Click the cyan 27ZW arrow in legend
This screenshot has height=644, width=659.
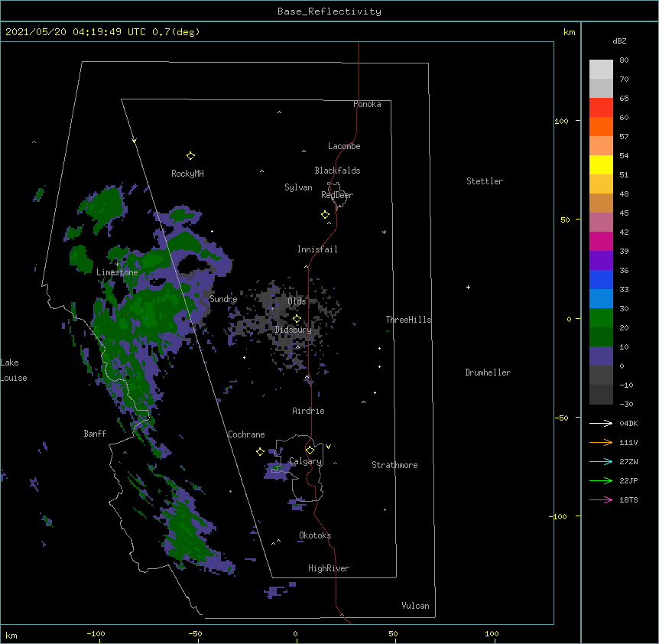click(x=601, y=461)
